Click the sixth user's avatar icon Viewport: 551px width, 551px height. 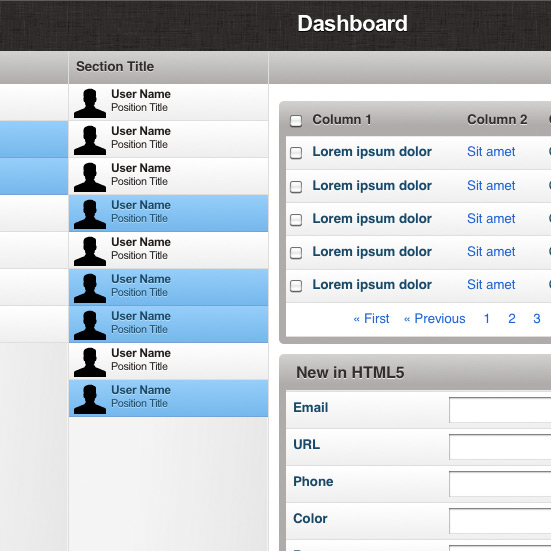pyautogui.click(x=90, y=288)
